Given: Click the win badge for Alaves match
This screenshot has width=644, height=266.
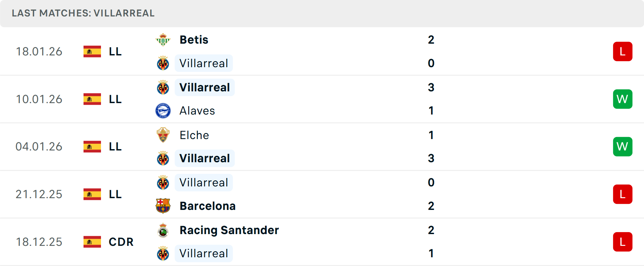Looking at the screenshot, I should 623,99.
